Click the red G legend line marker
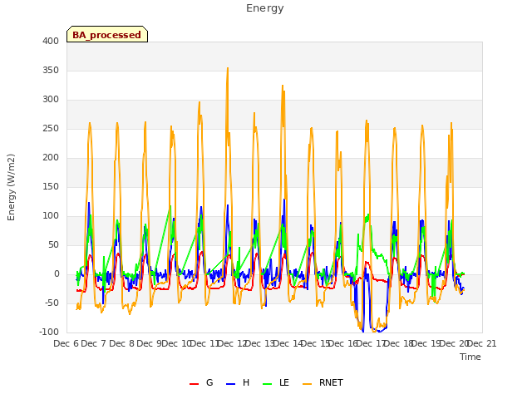 click(x=194, y=384)
